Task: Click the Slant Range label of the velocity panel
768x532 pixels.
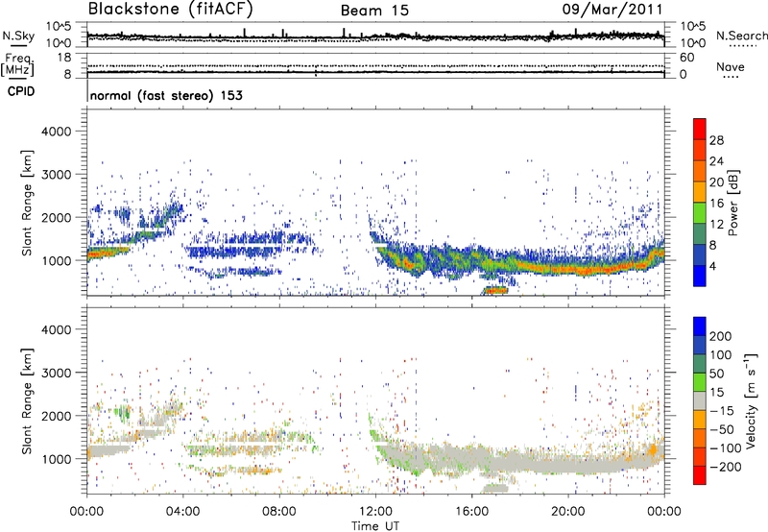Action: tap(27, 400)
